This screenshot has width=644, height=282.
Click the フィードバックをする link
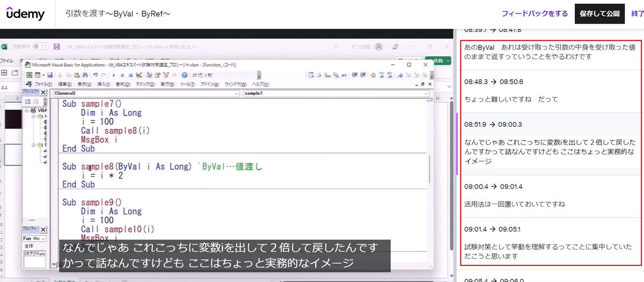(x=535, y=13)
